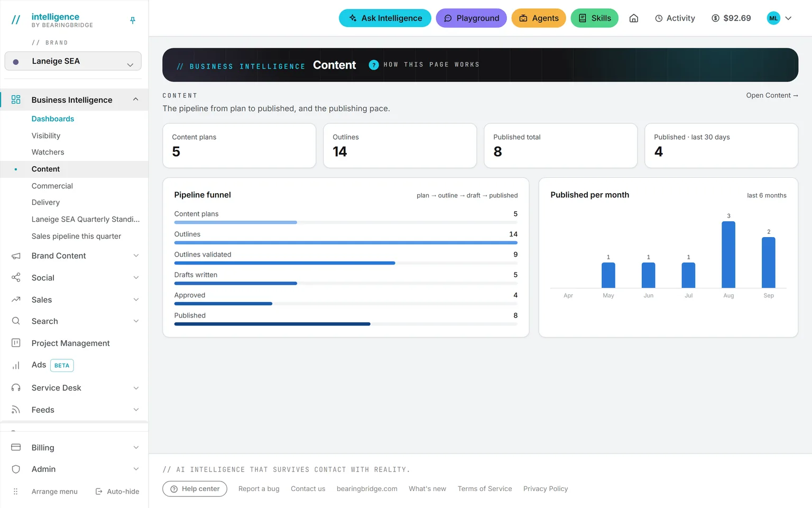Click the Outlines validated funnel bar

point(346,263)
